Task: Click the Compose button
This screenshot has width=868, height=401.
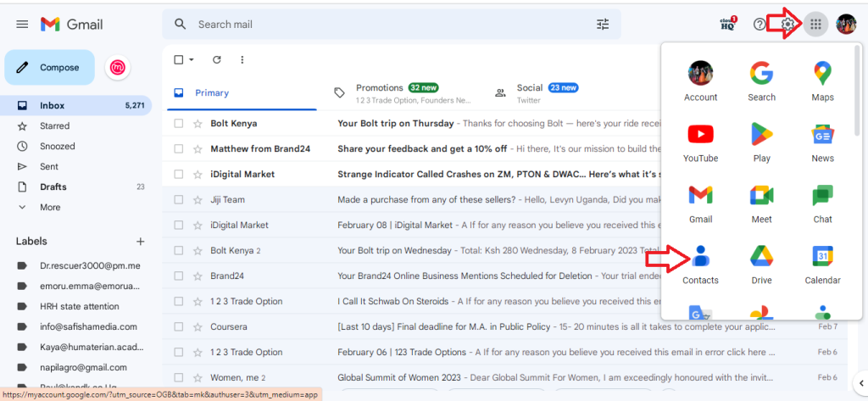Action: [50, 68]
